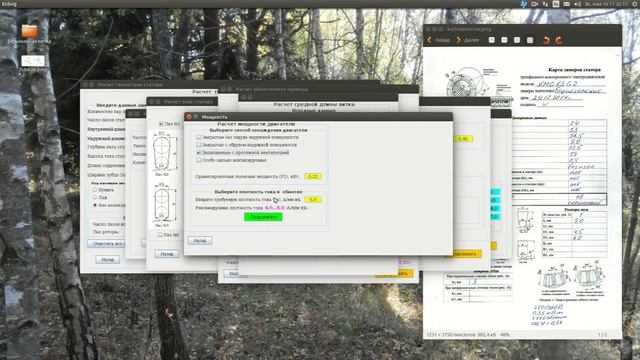Image resolution: width=640 pixels, height=360 pixels.
Task: Click heading 'Расчет мощности двигателя'
Action: coord(256,124)
